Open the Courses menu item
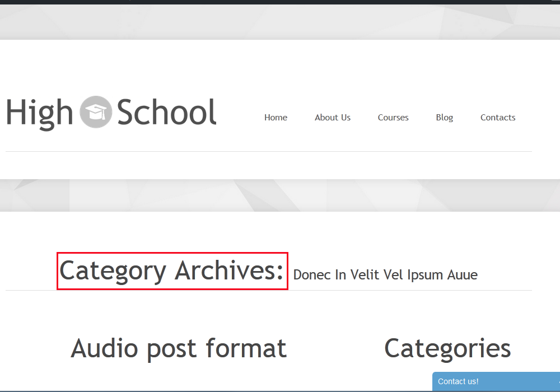 click(393, 118)
